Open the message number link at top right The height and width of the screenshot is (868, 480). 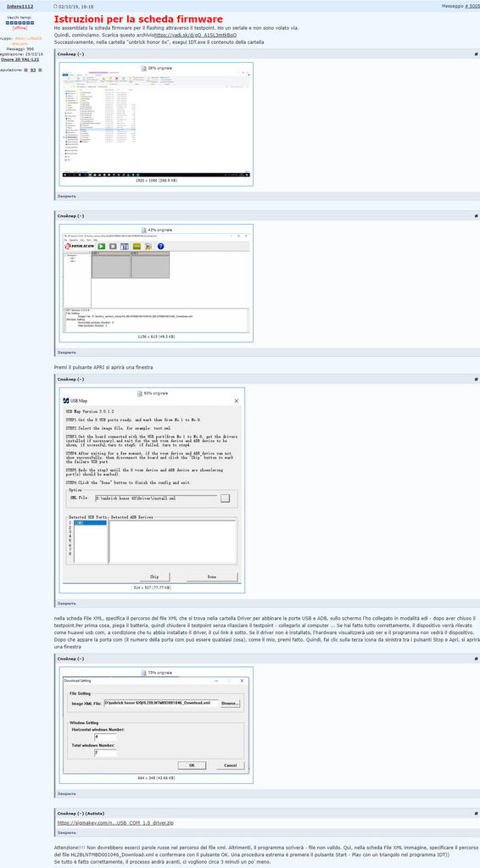pos(474,6)
